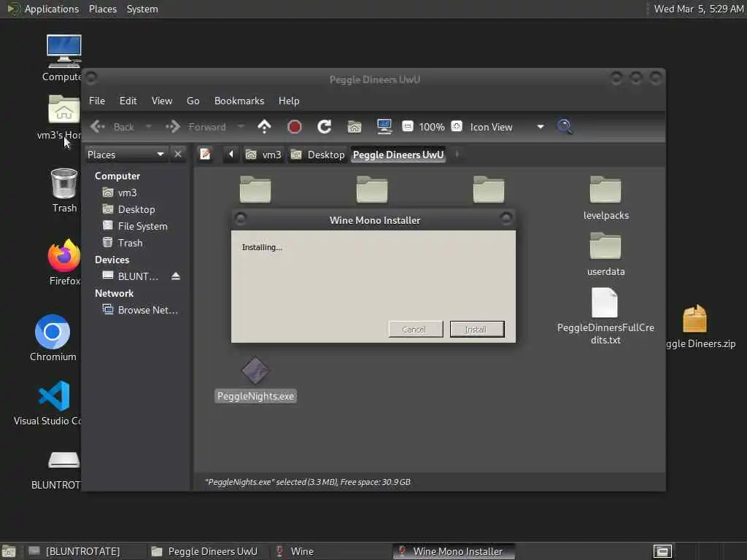
Task: Open the Applications panel menu
Action: click(44, 9)
